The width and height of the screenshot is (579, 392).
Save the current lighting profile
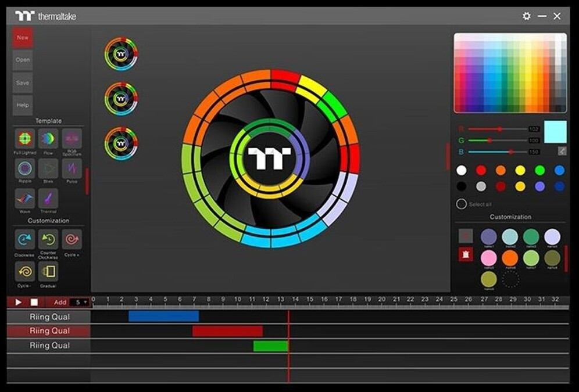click(x=23, y=82)
